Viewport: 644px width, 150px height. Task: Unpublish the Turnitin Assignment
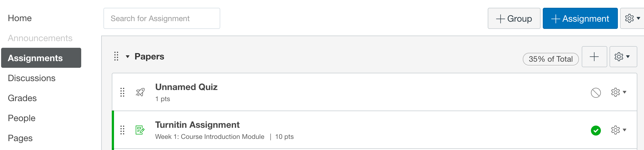click(596, 130)
